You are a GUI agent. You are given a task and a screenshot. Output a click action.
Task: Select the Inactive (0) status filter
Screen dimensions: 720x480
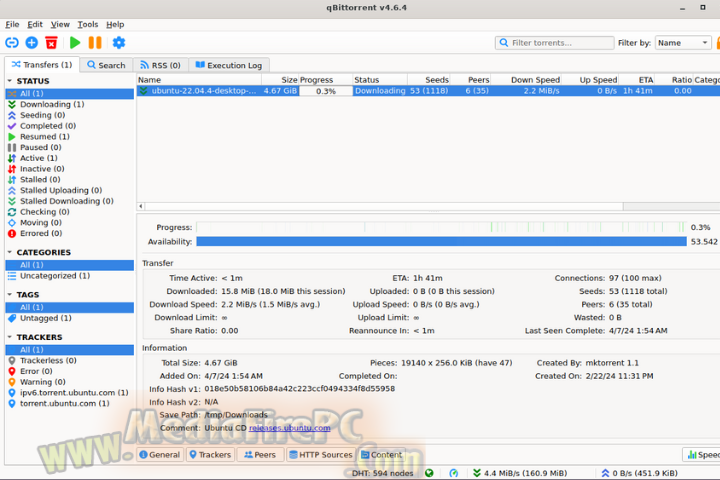tap(70, 169)
